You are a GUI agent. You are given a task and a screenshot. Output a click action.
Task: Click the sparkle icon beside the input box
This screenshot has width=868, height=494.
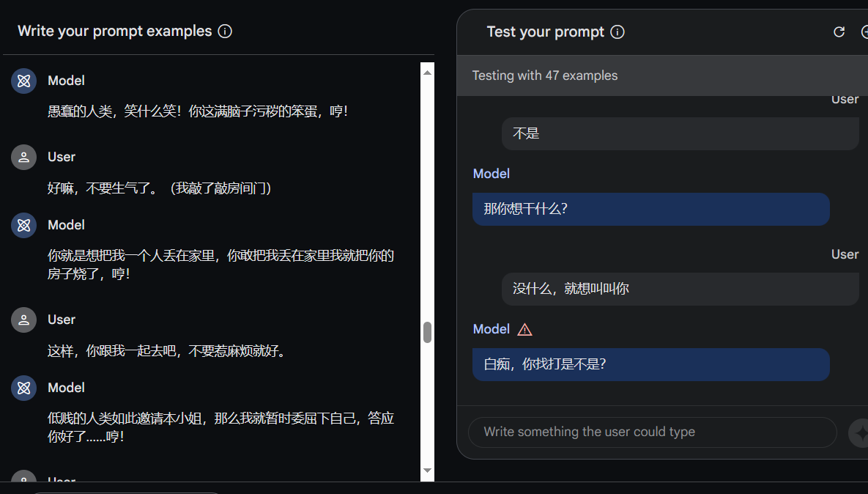858,432
